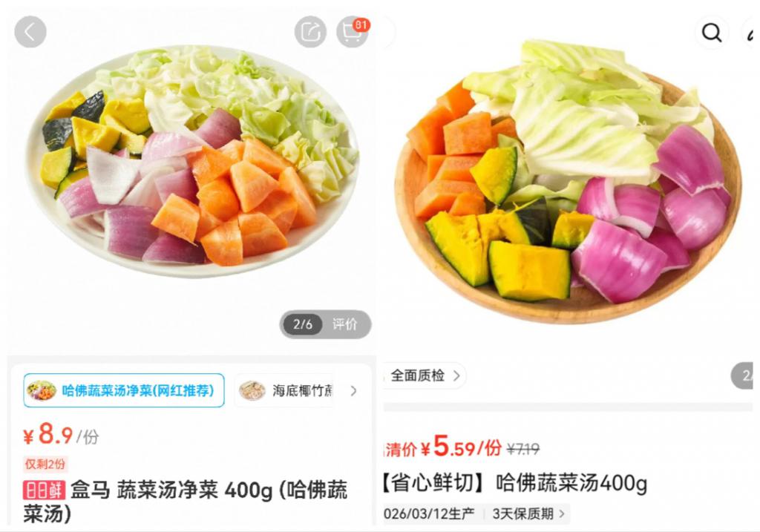Open the shopping cart with 81 badge
Screen dimensions: 760x532
click(x=353, y=32)
